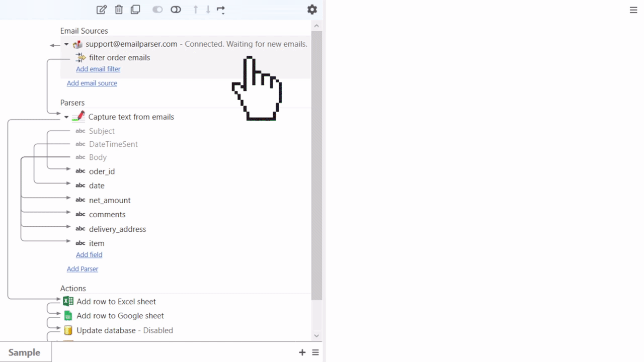Add new tab with plus icon
The height and width of the screenshot is (362, 644).
(302, 352)
